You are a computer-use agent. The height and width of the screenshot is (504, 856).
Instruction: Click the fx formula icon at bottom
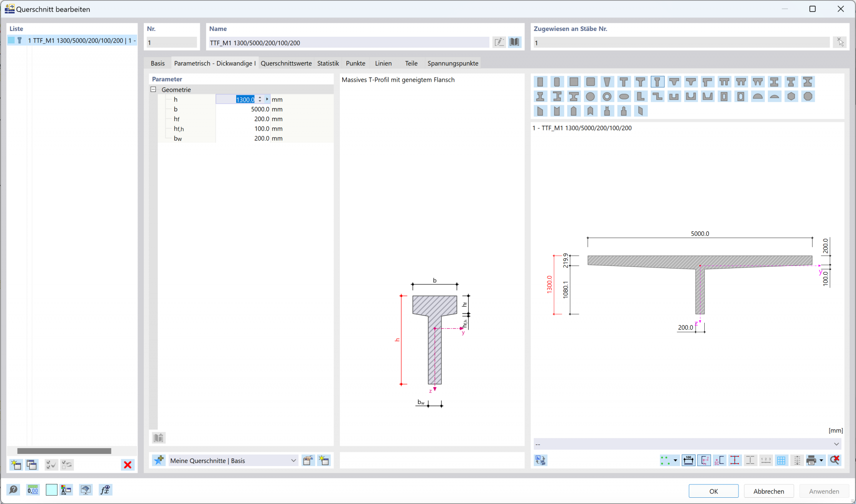105,490
